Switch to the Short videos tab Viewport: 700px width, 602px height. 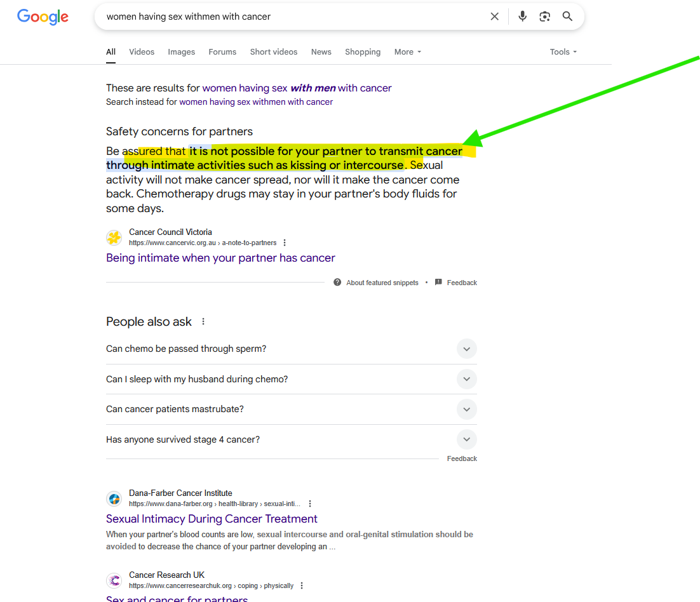274,52
